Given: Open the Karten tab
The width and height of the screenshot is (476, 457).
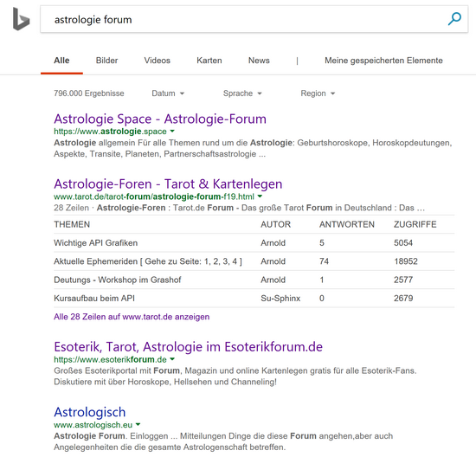Looking at the screenshot, I should pos(209,61).
